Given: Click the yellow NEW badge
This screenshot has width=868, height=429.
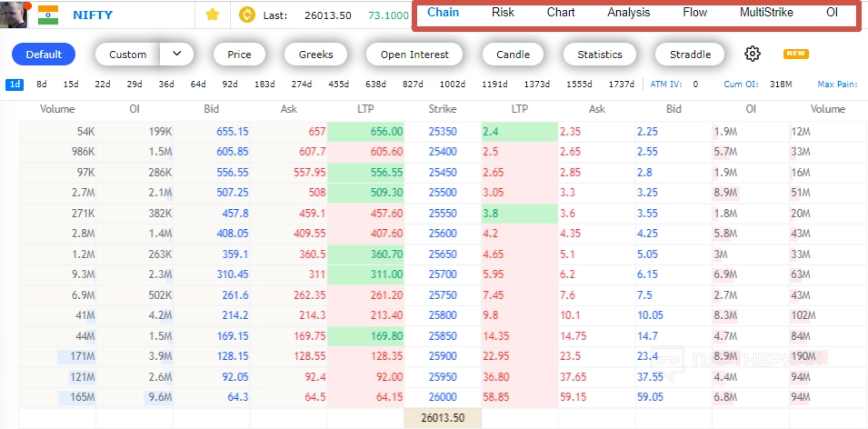Looking at the screenshot, I should coord(796,54).
